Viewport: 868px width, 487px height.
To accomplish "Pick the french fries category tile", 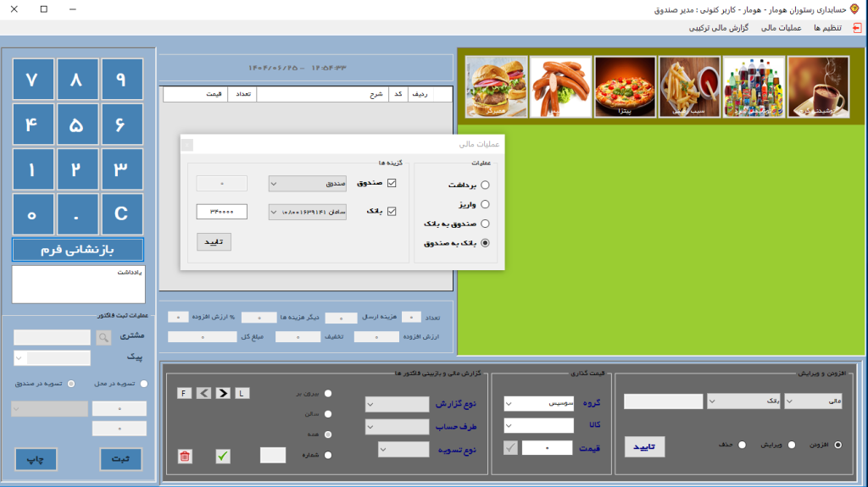I will [688, 86].
